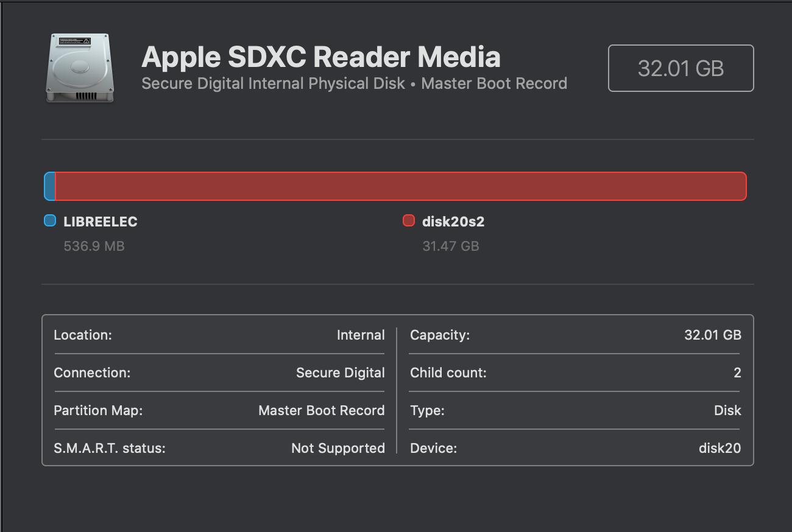Click the blue LIBREELEC legend swatch

tap(50, 220)
